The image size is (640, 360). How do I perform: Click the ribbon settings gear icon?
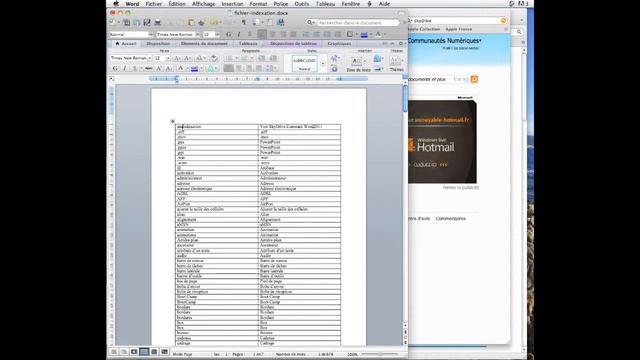coord(401,43)
